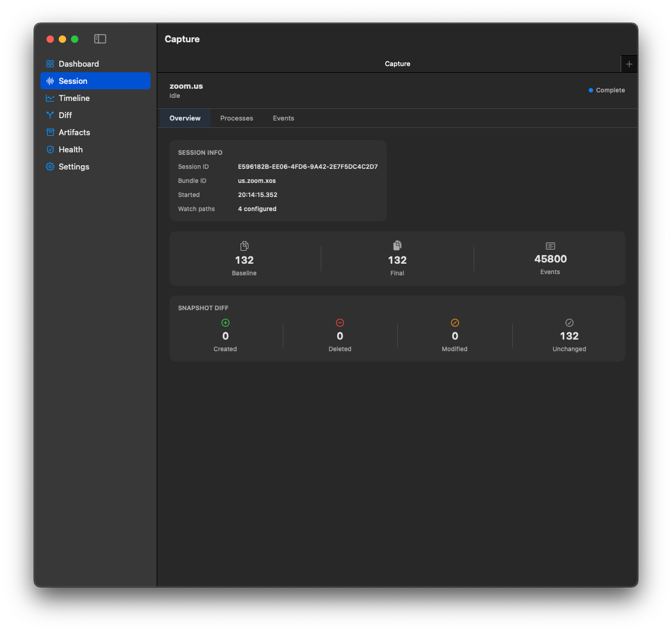Click the Complete status indicator
The width and height of the screenshot is (672, 632).
click(607, 90)
